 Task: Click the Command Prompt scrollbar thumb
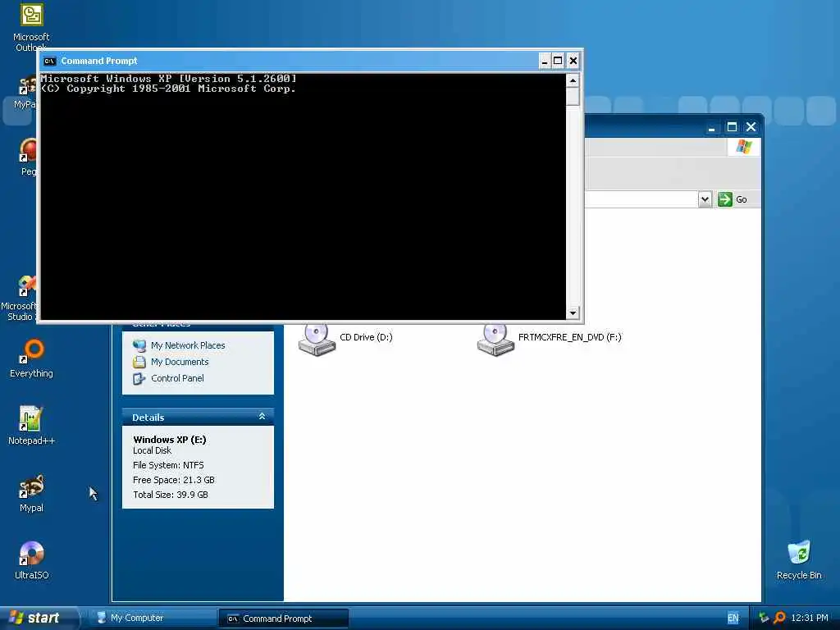[x=573, y=97]
